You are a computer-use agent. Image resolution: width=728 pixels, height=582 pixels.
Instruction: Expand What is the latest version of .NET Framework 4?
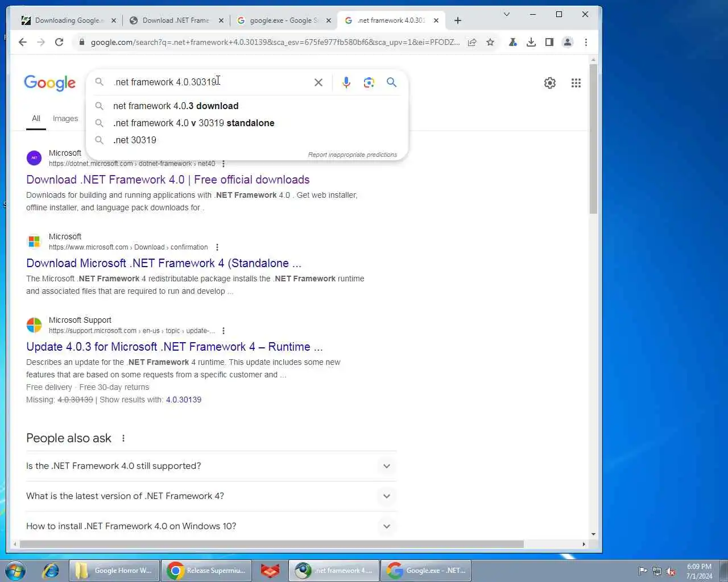tap(211, 496)
